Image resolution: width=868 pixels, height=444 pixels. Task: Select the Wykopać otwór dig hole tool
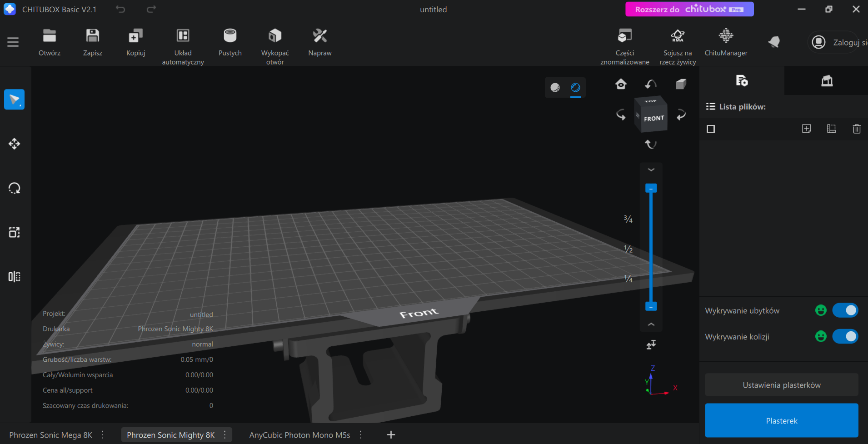[275, 46]
